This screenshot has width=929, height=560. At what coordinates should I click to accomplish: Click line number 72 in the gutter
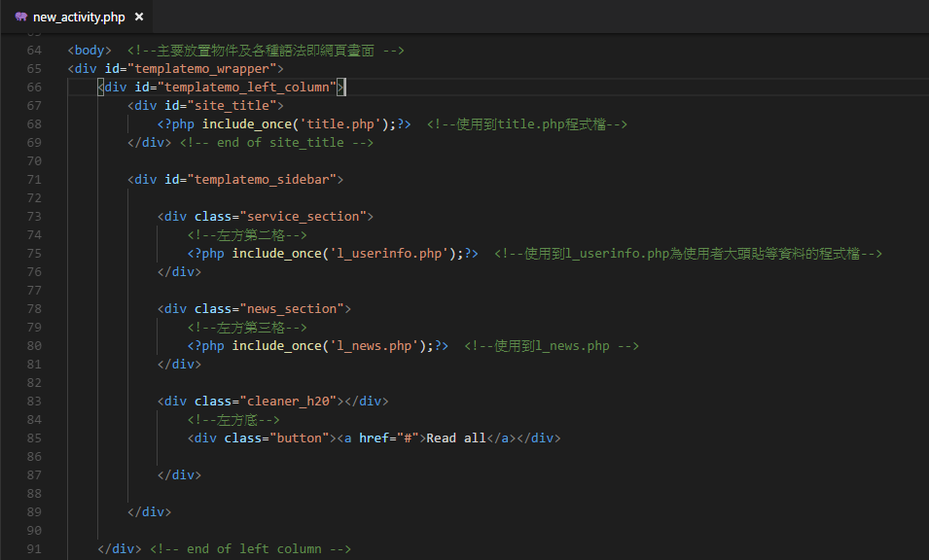[34, 197]
